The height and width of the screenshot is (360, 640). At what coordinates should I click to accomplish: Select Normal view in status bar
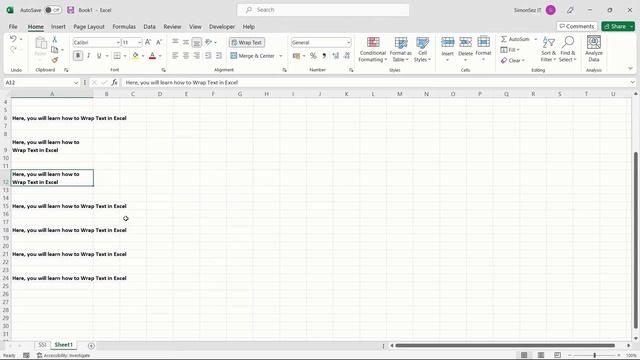(x=524, y=355)
